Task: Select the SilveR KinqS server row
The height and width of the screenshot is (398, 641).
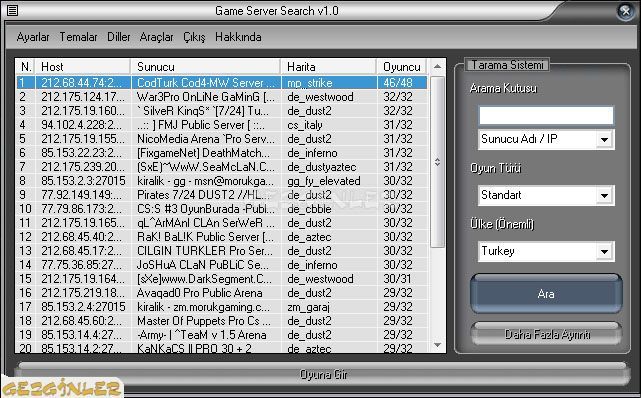Action: click(x=222, y=111)
